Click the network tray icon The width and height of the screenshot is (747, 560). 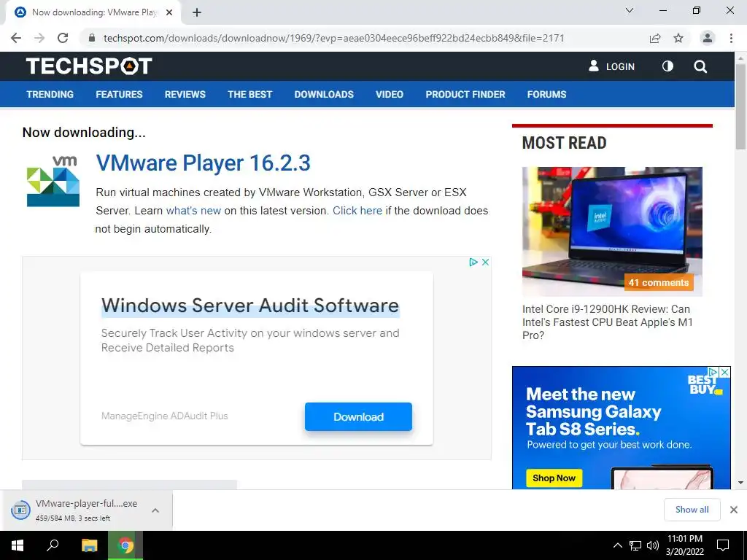tap(635, 545)
